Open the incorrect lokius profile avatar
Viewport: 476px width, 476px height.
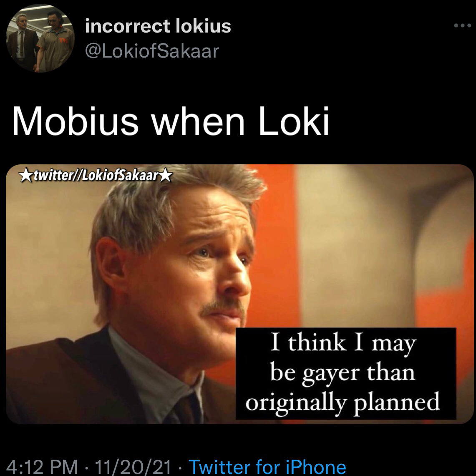pyautogui.click(x=40, y=38)
